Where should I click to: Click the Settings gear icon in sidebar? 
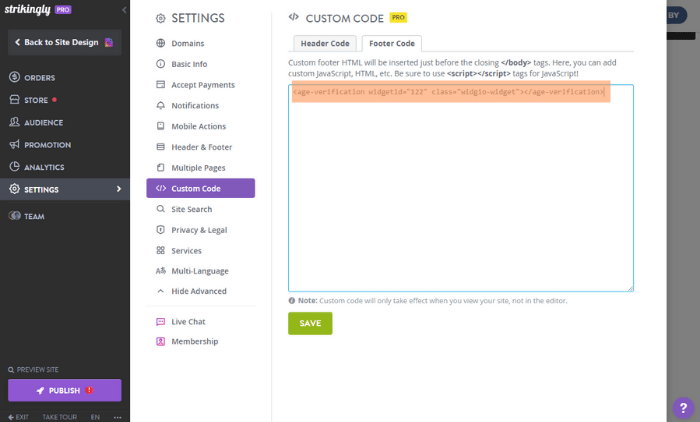pos(14,189)
